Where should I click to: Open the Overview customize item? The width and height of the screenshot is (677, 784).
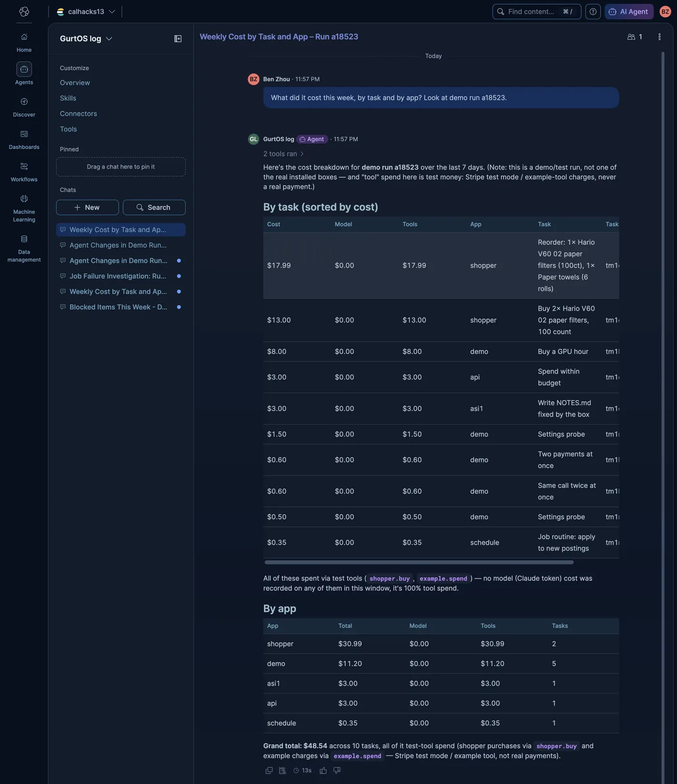(x=75, y=83)
